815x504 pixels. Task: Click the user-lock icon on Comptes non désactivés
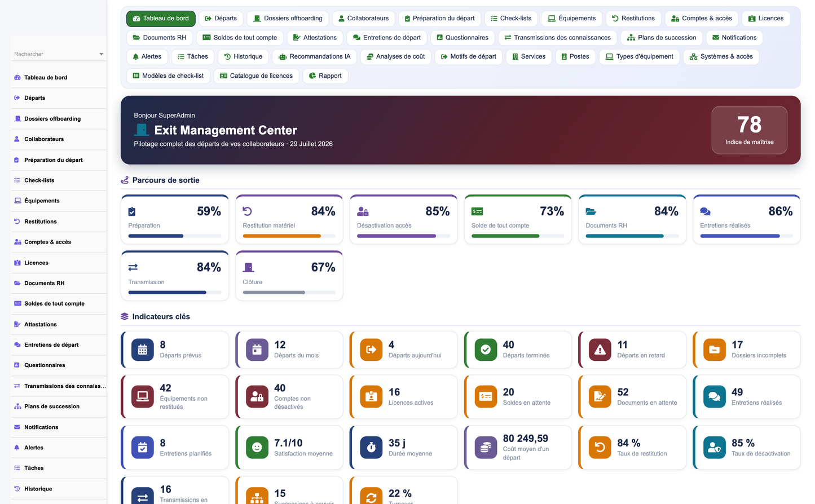tap(257, 396)
